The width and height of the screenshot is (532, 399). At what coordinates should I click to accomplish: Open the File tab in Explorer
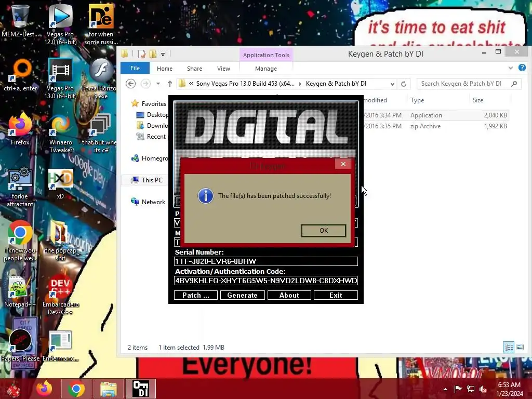tap(135, 68)
